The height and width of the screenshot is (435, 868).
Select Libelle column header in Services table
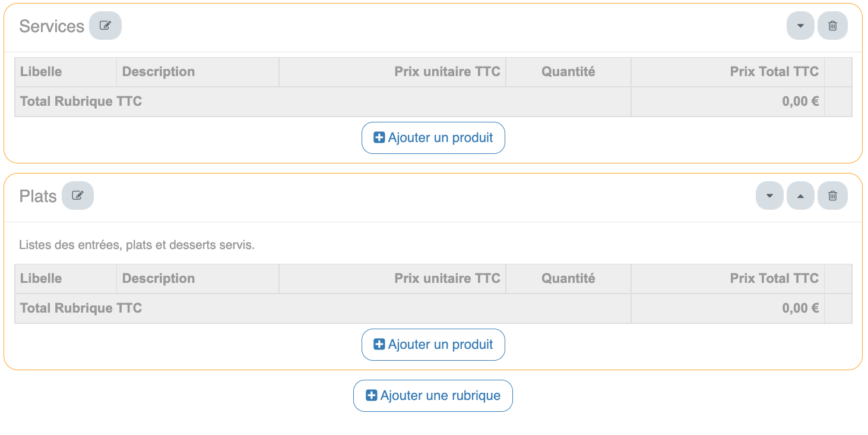point(41,72)
